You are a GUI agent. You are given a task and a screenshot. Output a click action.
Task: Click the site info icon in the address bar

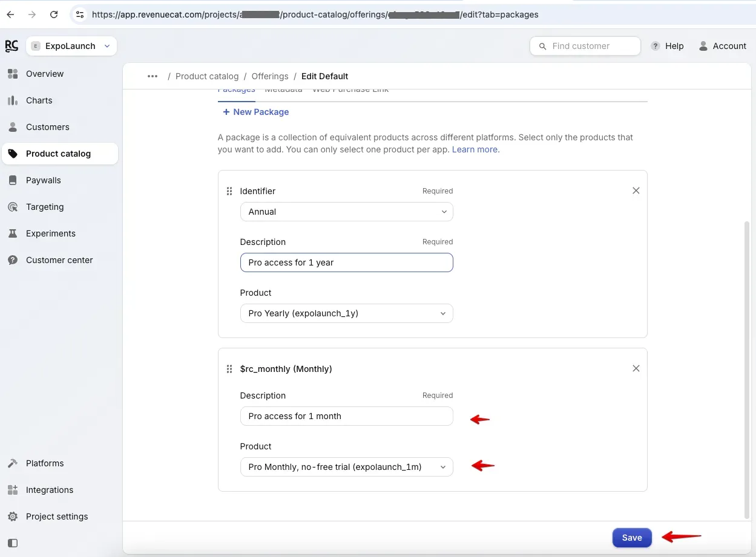tap(80, 14)
